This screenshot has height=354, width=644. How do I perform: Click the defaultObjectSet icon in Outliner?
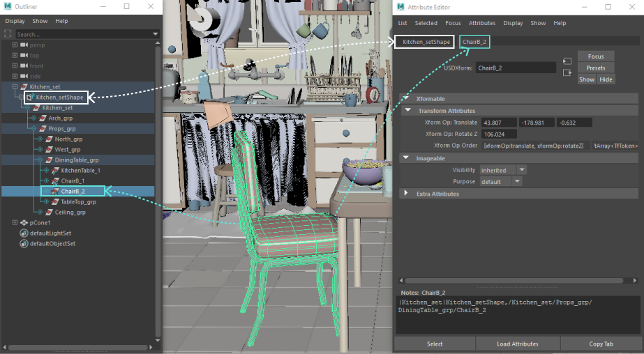24,244
